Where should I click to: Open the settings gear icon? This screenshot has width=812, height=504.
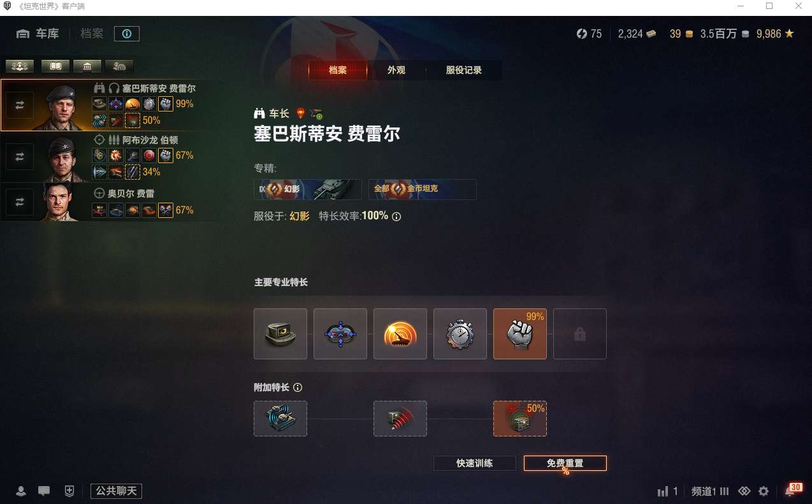764,491
